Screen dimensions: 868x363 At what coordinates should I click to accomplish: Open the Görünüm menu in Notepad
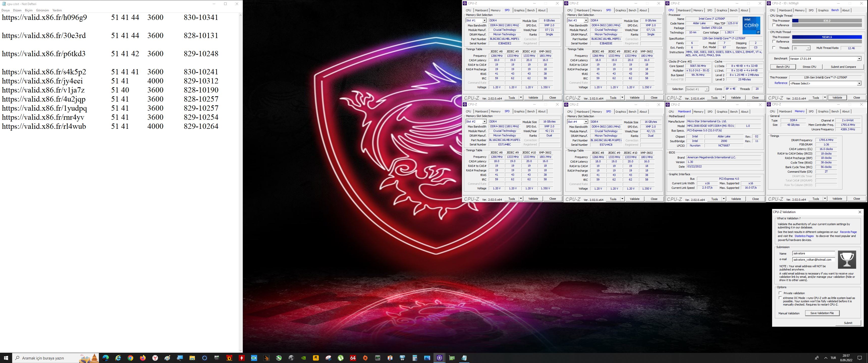pos(42,10)
